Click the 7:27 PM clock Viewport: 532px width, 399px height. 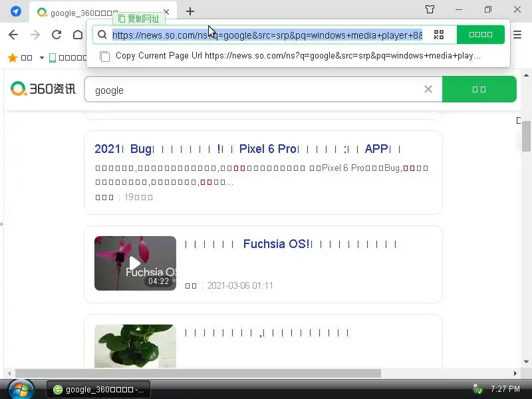point(505,389)
